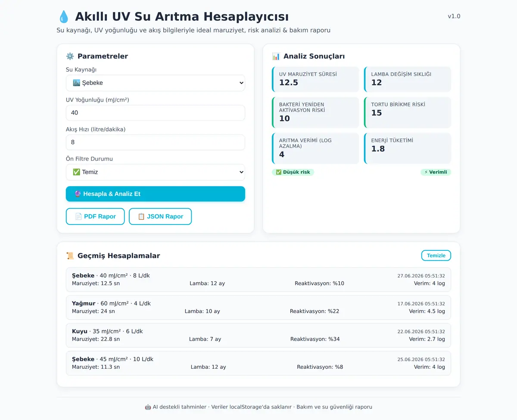Click the document icon on PDF Rapor button
Screen dimensions: 517x420
click(x=78, y=216)
